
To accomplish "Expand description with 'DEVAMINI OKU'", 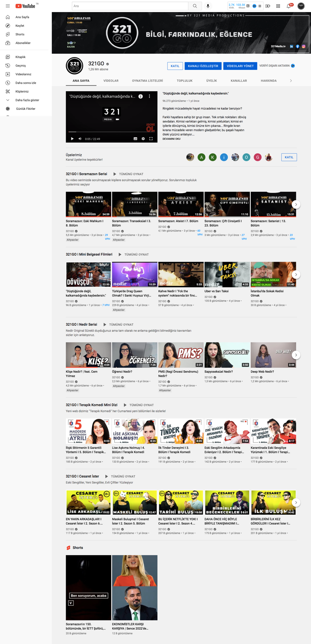I will pos(171,139).
